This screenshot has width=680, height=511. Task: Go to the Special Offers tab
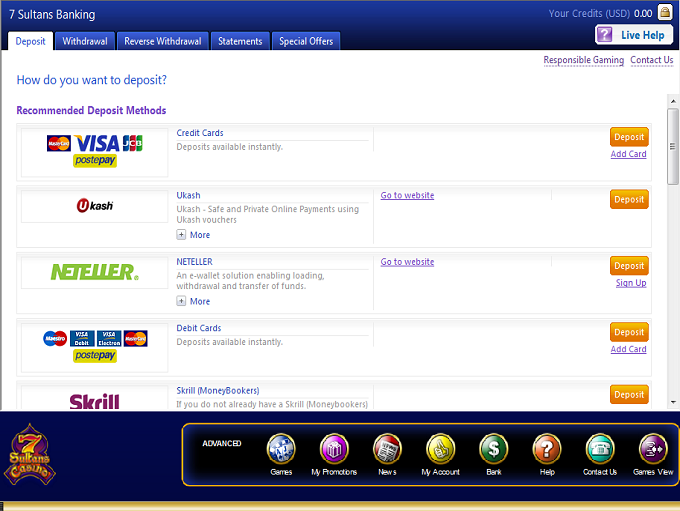coord(306,41)
